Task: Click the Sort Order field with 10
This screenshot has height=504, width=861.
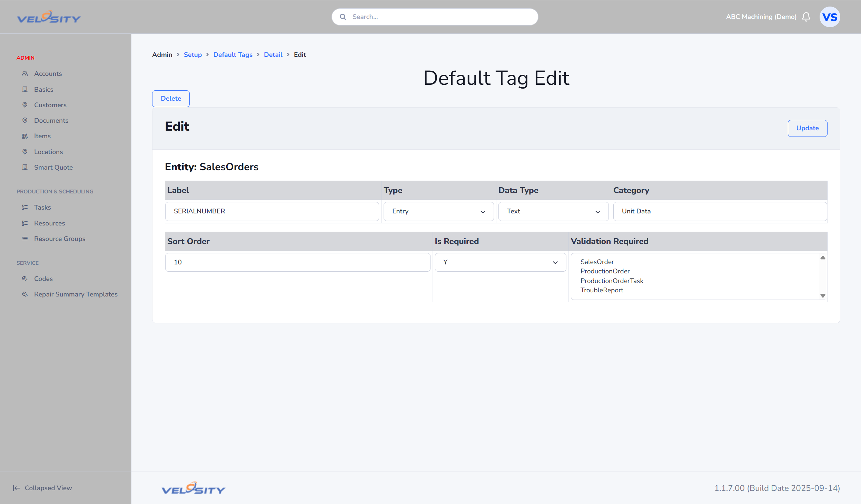Action: click(298, 262)
